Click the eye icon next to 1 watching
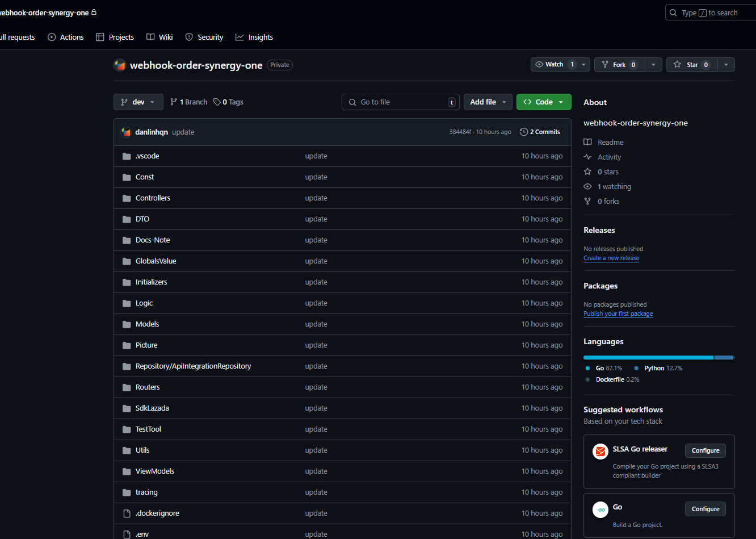 pos(587,186)
